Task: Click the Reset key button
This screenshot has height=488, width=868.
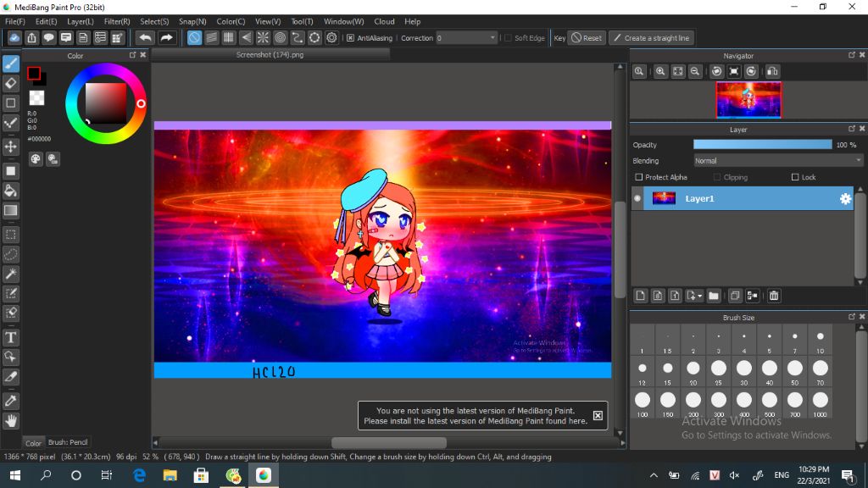Action: pos(587,38)
